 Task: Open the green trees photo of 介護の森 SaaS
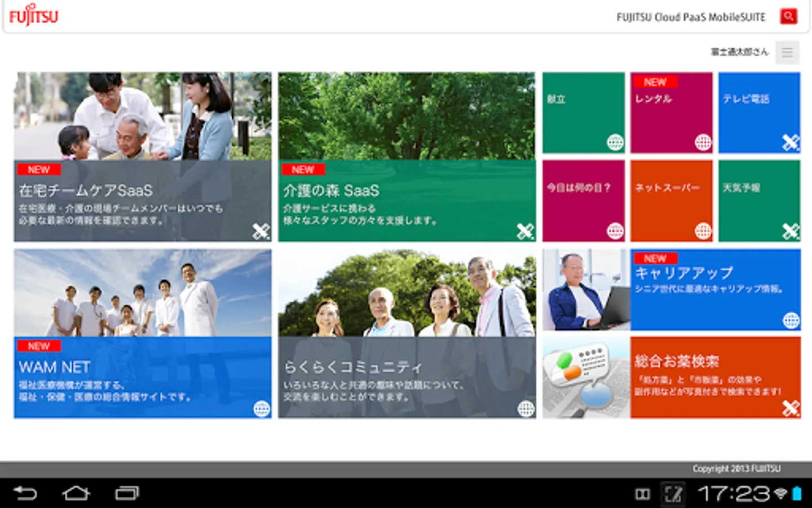pos(407,116)
